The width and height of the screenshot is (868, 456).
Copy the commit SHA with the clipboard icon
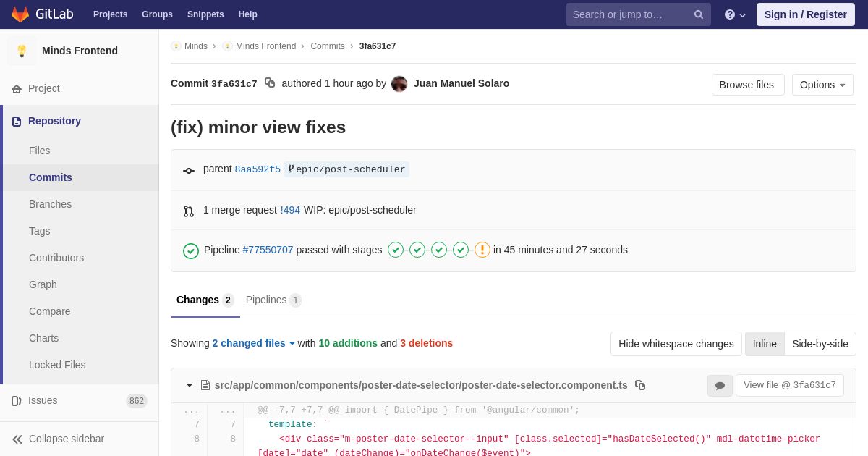click(270, 83)
